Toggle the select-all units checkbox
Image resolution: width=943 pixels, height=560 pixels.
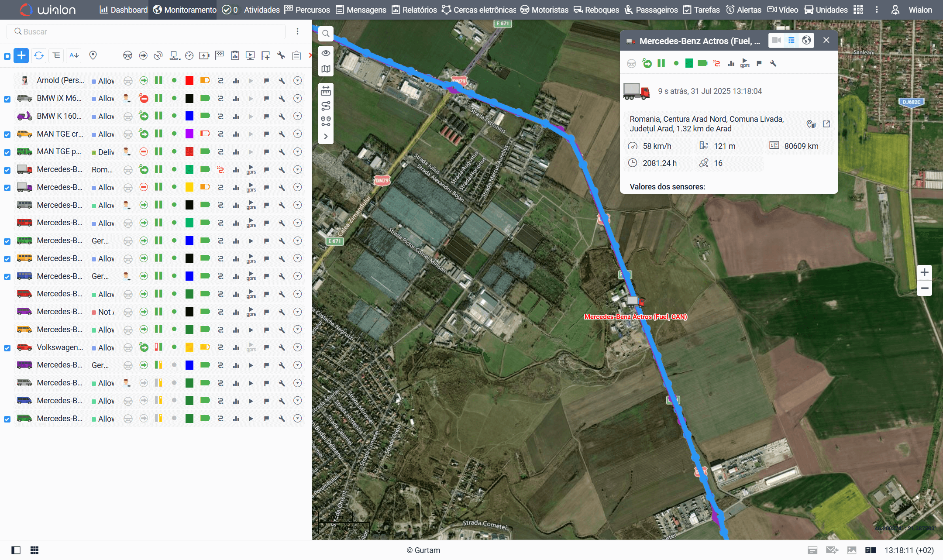[7, 56]
